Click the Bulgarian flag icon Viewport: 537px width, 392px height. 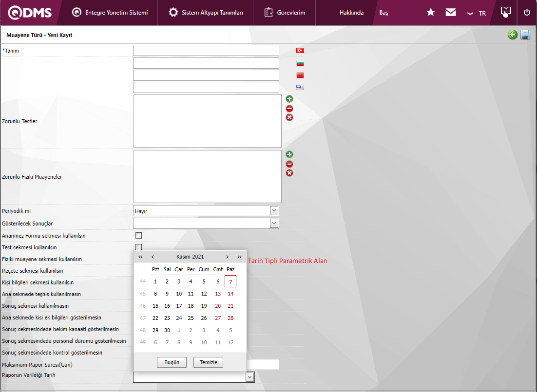pyautogui.click(x=300, y=63)
